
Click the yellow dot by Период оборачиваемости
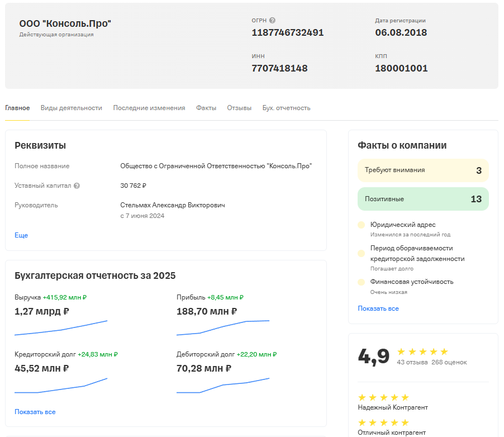pyautogui.click(x=362, y=253)
